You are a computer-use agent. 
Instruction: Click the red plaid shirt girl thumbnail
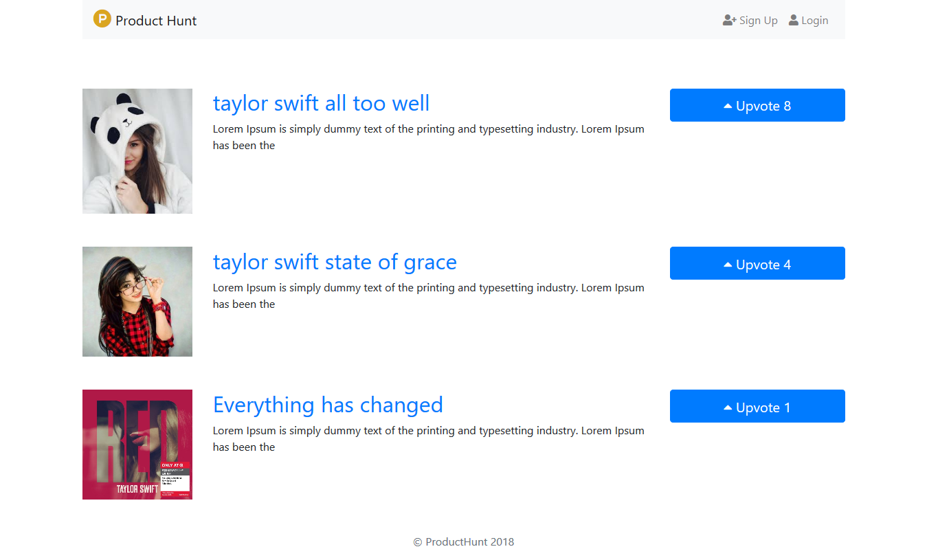coord(137,302)
